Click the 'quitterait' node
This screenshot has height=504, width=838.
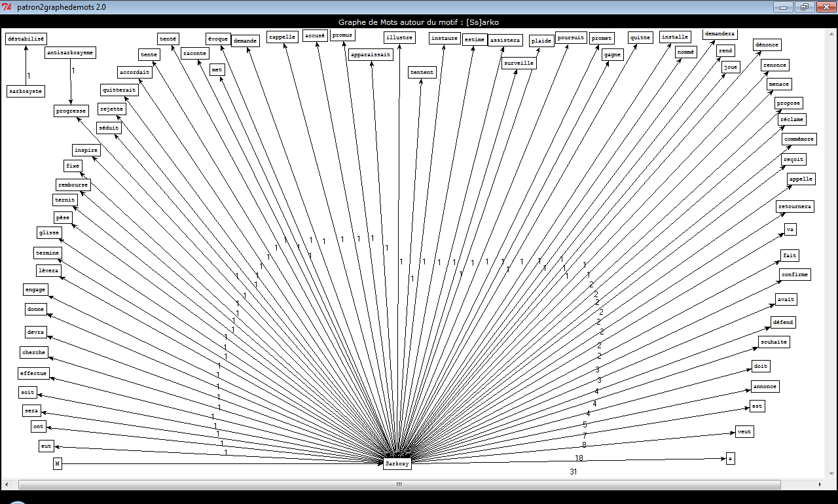click(x=120, y=90)
